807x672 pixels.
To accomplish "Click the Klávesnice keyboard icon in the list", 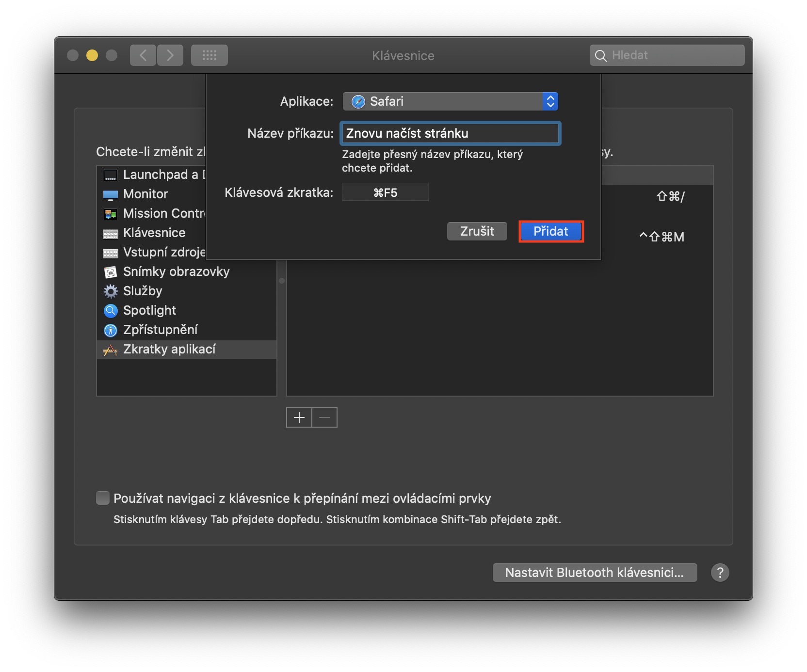I will coord(111,234).
